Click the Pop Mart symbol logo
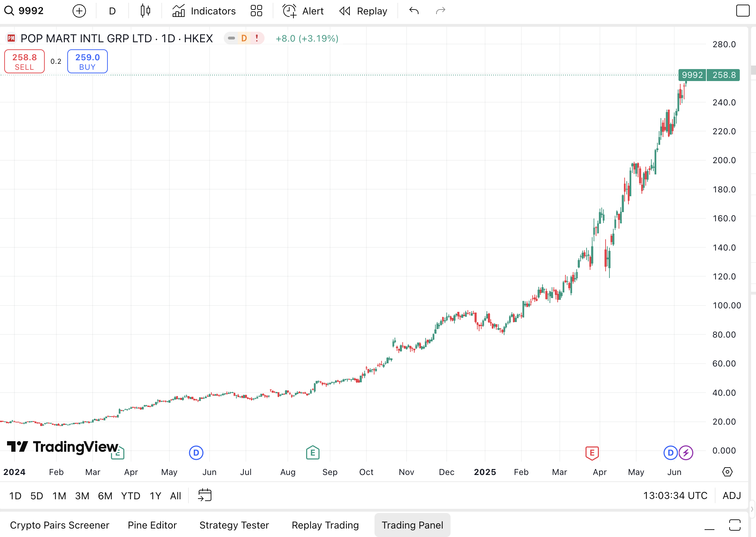 (11, 38)
